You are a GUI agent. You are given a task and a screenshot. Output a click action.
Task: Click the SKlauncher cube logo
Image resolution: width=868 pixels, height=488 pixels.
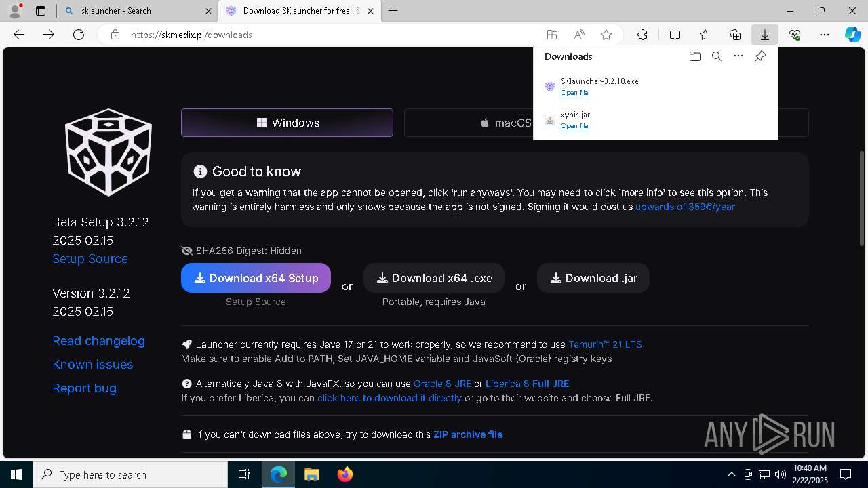[108, 152]
